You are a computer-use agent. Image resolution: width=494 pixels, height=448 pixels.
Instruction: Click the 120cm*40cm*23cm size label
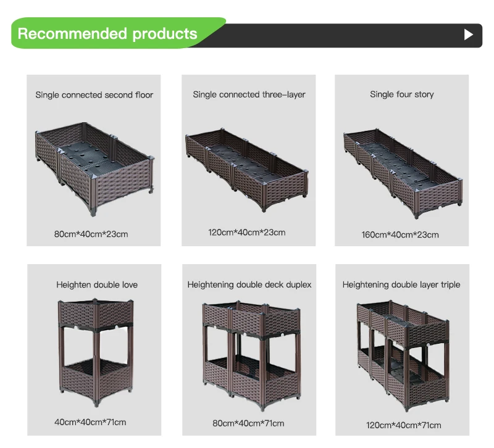tap(246, 233)
